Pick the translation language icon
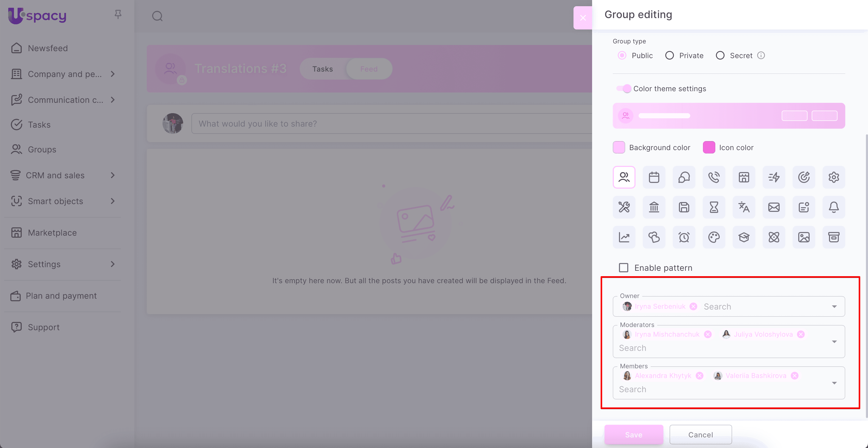The width and height of the screenshot is (868, 448). 744,207
